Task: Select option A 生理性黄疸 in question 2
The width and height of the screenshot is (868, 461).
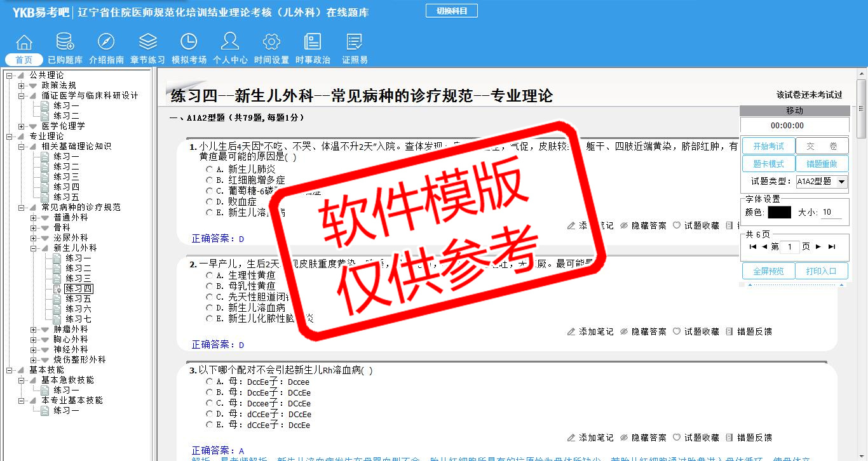Action: click(x=209, y=276)
